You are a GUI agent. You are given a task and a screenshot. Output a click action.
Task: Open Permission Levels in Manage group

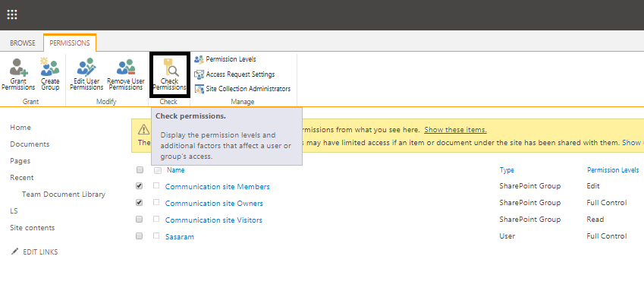pyautogui.click(x=225, y=59)
